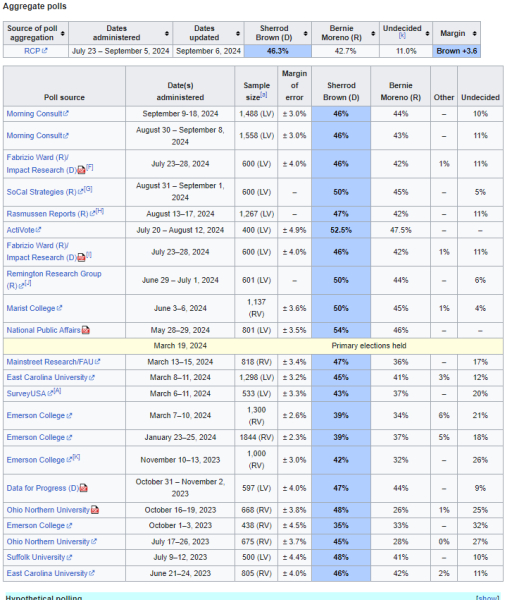Open Data for Progress (D) PDF icon
512x600 pixels.
coord(83,488)
